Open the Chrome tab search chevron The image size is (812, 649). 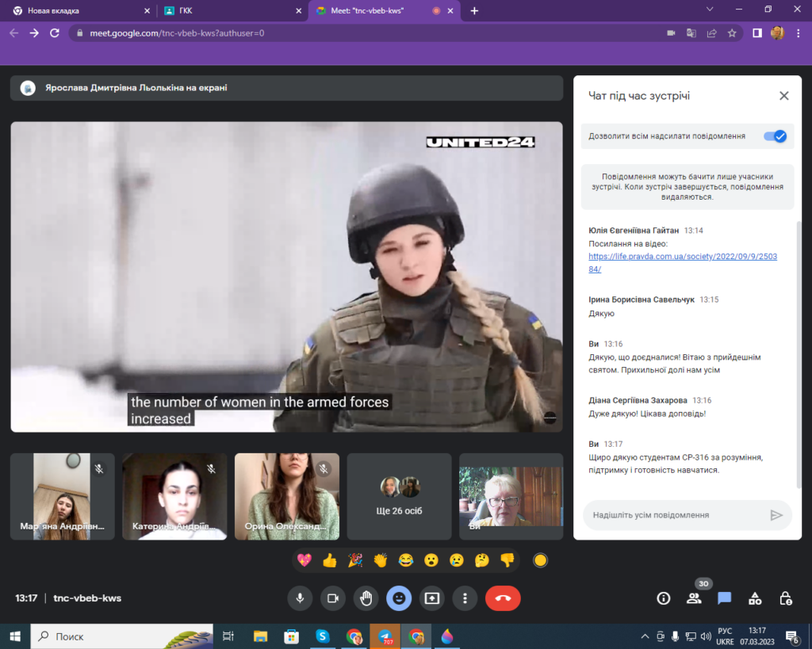710,10
